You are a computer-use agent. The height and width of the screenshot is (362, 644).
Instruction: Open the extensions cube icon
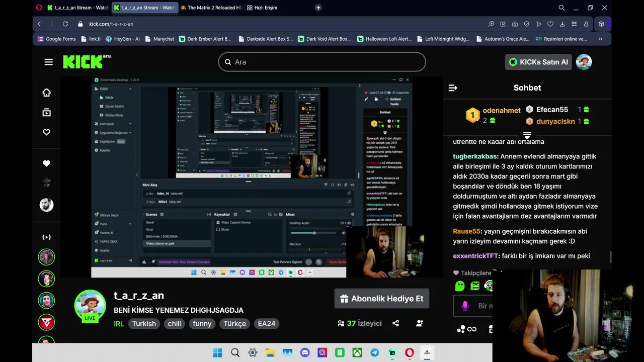(601, 24)
